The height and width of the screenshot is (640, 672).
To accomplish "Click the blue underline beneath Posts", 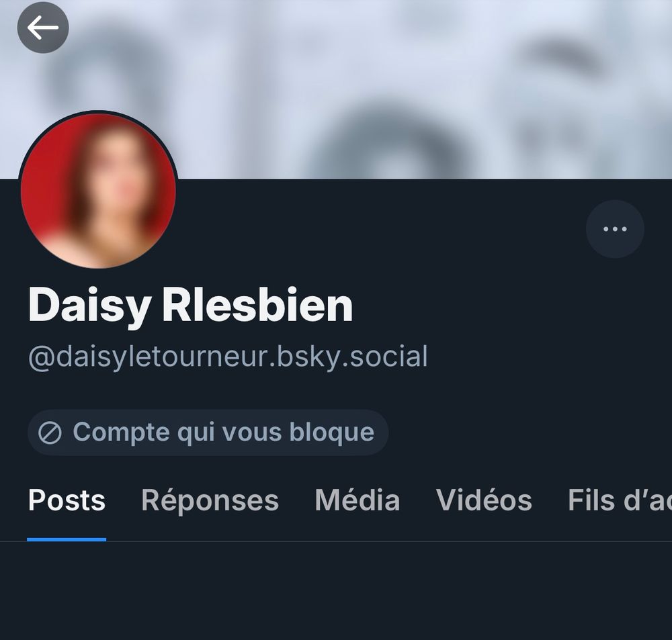I will point(67,539).
